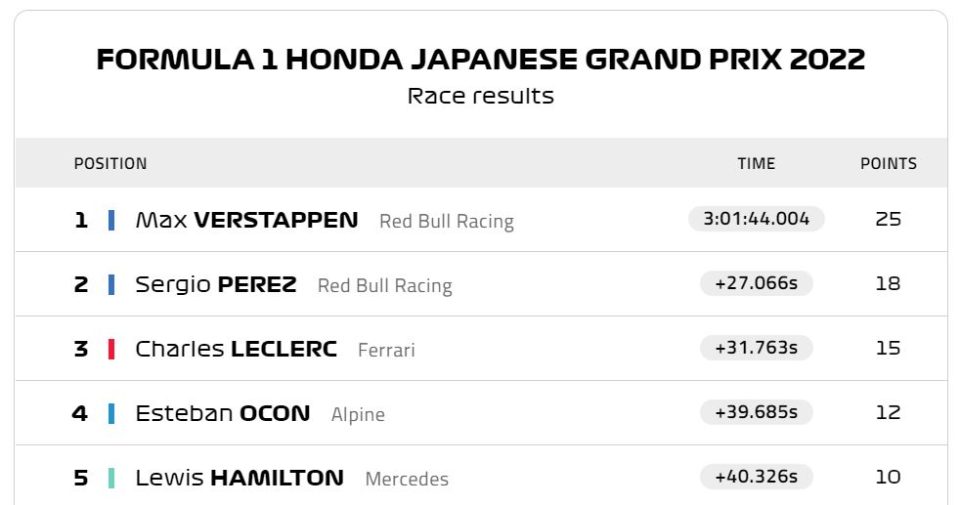Viewport: 960px width, 505px height.
Task: Click Ferrari red bar beside Leclerc
Action: 111,349
